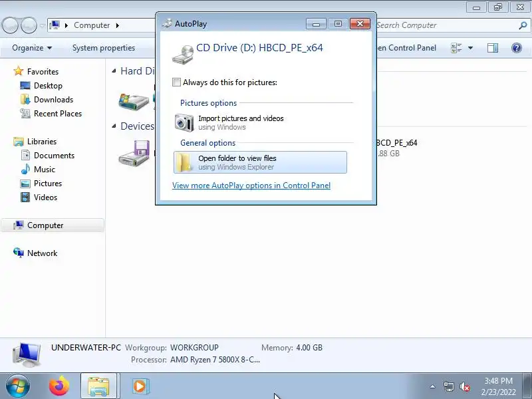
Task: Click Windows Explorer taskbar button
Action: 98,386
